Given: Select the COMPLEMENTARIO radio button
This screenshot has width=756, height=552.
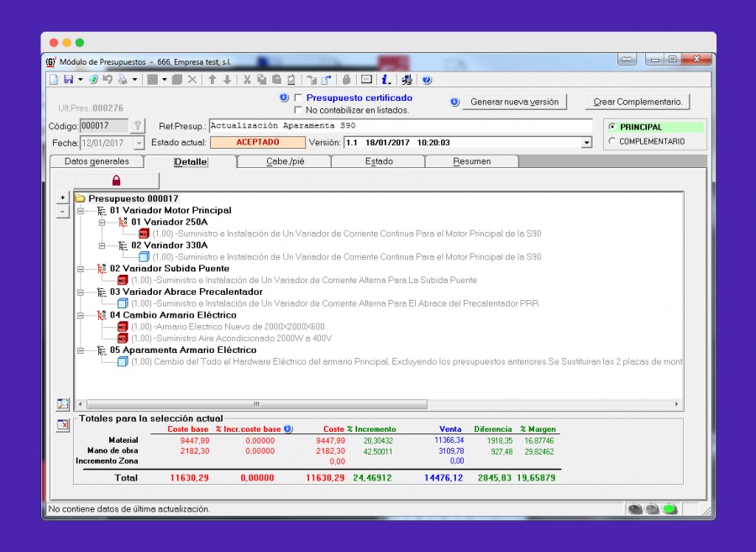Looking at the screenshot, I should [x=612, y=141].
